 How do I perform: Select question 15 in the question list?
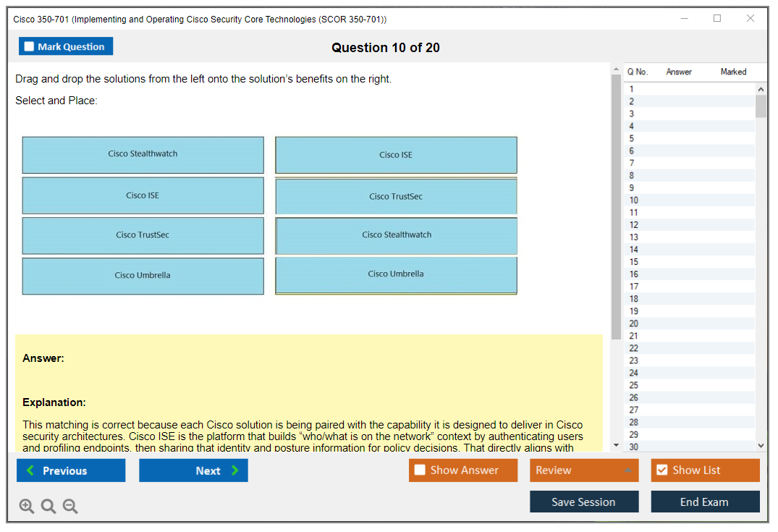click(x=634, y=262)
